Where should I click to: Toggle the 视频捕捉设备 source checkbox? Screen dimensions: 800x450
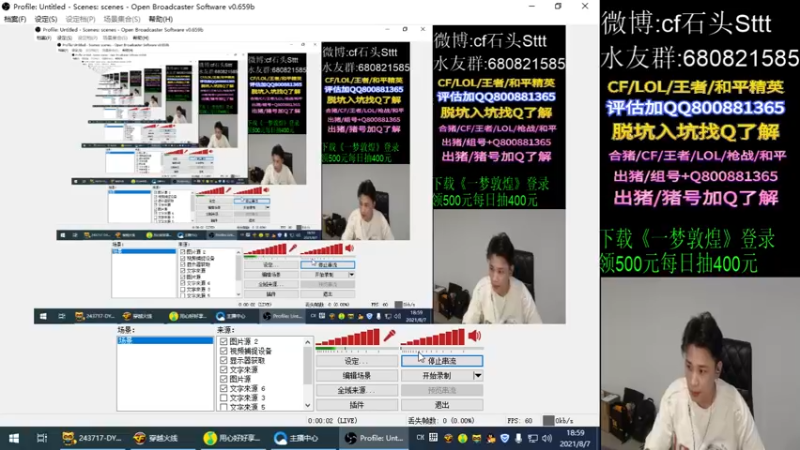223,351
